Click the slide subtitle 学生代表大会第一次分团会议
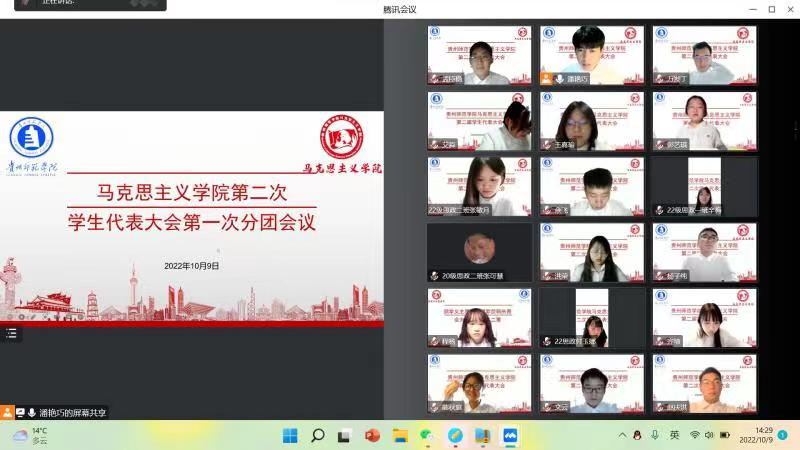 click(x=192, y=222)
